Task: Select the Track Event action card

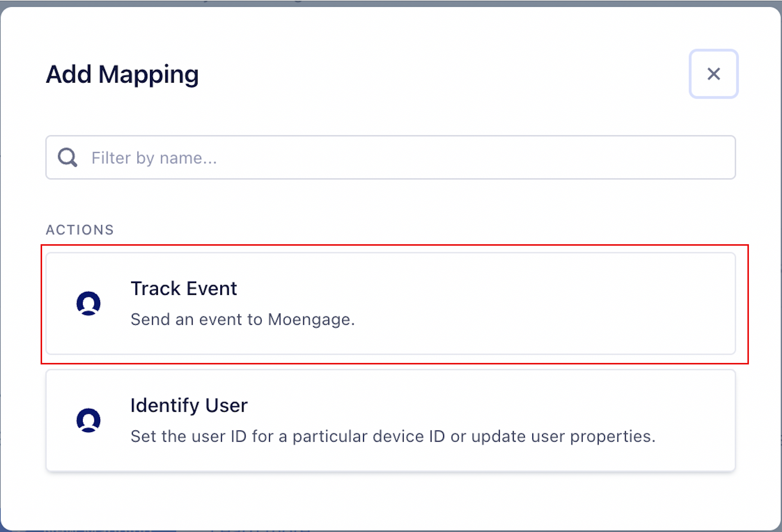Action: click(x=391, y=304)
